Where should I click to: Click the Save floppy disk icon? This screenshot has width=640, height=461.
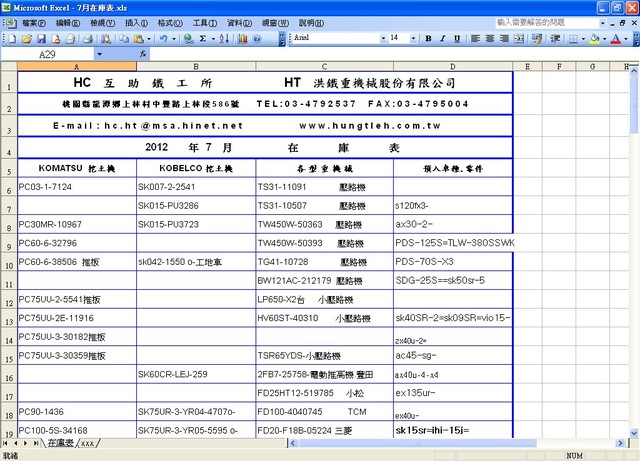click(x=41, y=39)
